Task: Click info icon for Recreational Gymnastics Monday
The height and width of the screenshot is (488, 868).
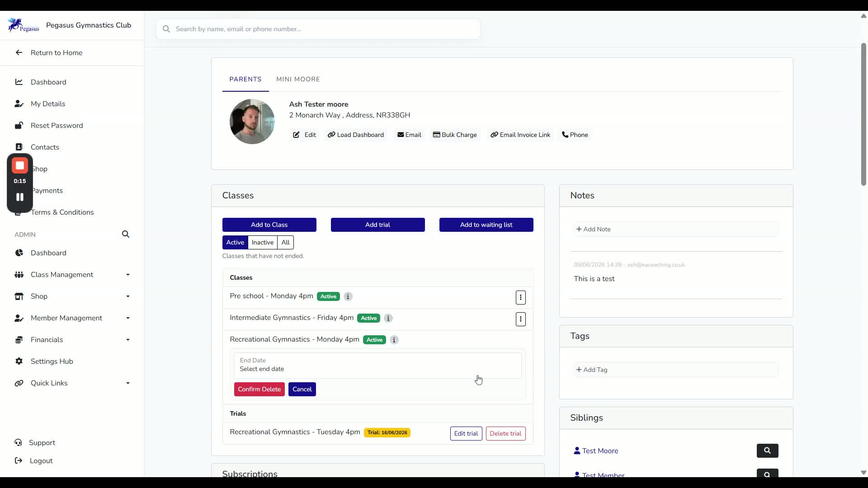Action: (394, 340)
